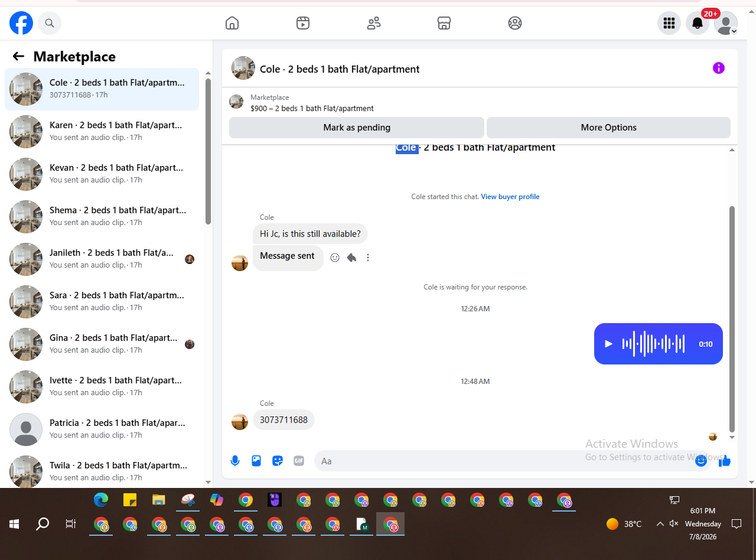React to the Message sent bubble

[335, 258]
